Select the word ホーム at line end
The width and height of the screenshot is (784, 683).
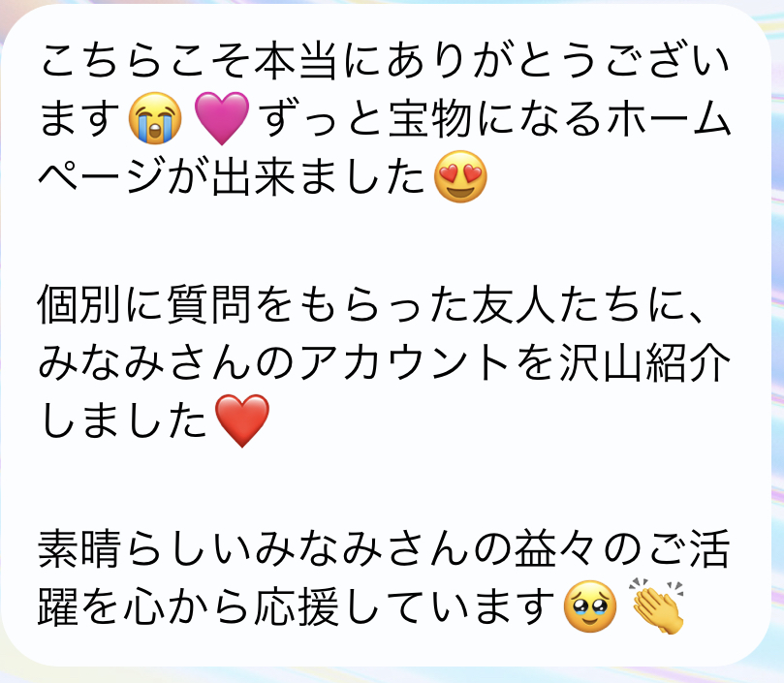(668, 118)
